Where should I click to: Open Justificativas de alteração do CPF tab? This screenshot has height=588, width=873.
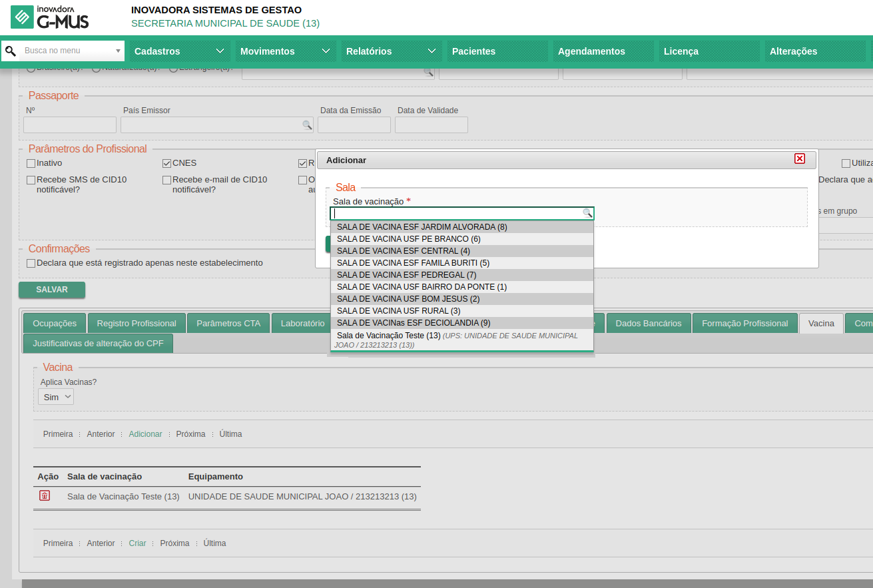pyautogui.click(x=98, y=344)
